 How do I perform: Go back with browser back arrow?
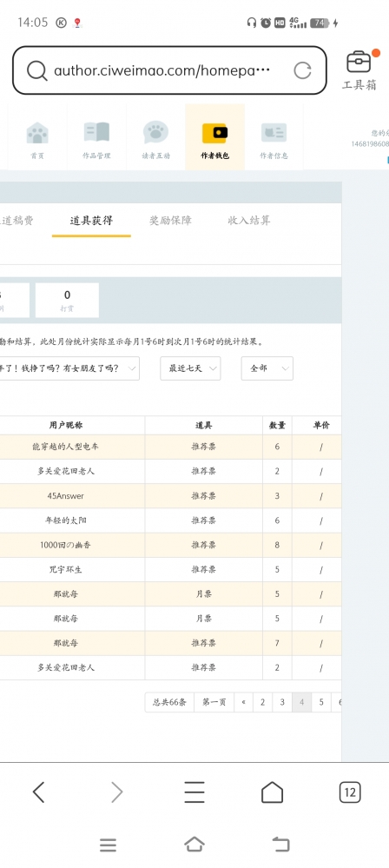tap(38, 792)
